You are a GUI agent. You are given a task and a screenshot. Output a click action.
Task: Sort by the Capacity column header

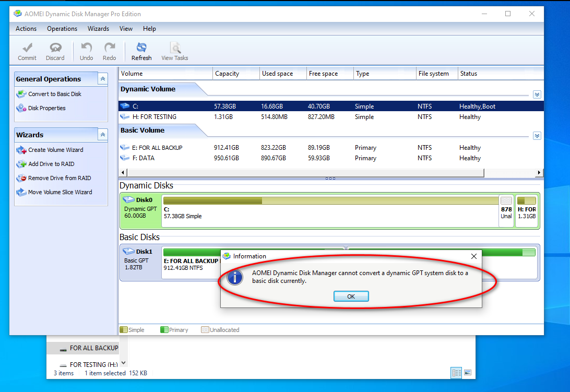click(x=236, y=74)
